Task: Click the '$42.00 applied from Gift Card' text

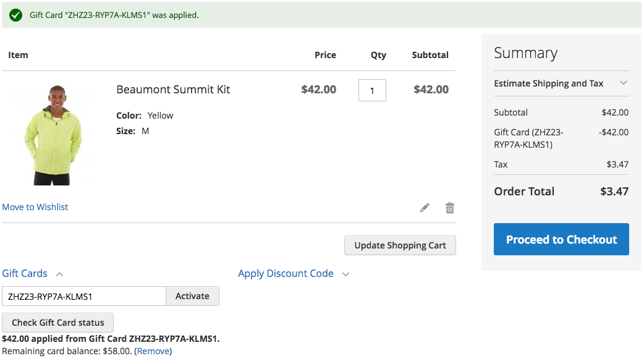Action: tap(111, 339)
